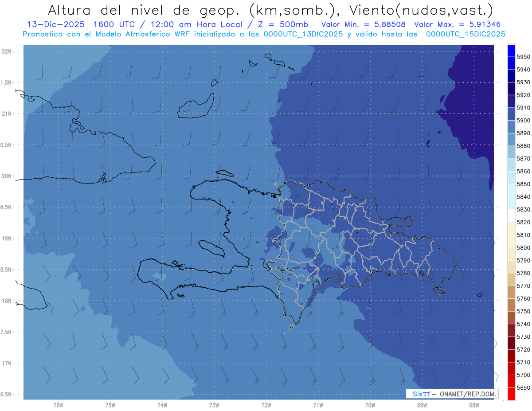The width and height of the screenshot is (532, 411).
Task: Click the 5950 colorbar label
Action: point(523,57)
